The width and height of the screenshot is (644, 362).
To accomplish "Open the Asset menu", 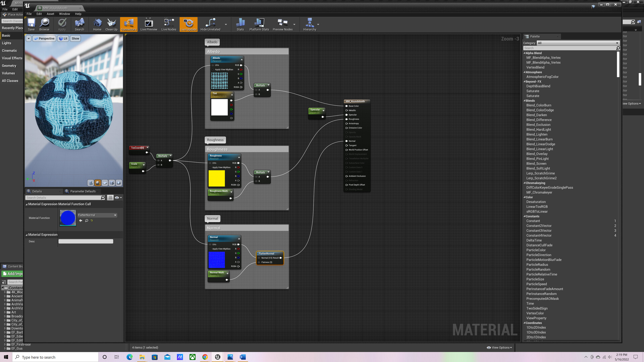I will (50, 14).
